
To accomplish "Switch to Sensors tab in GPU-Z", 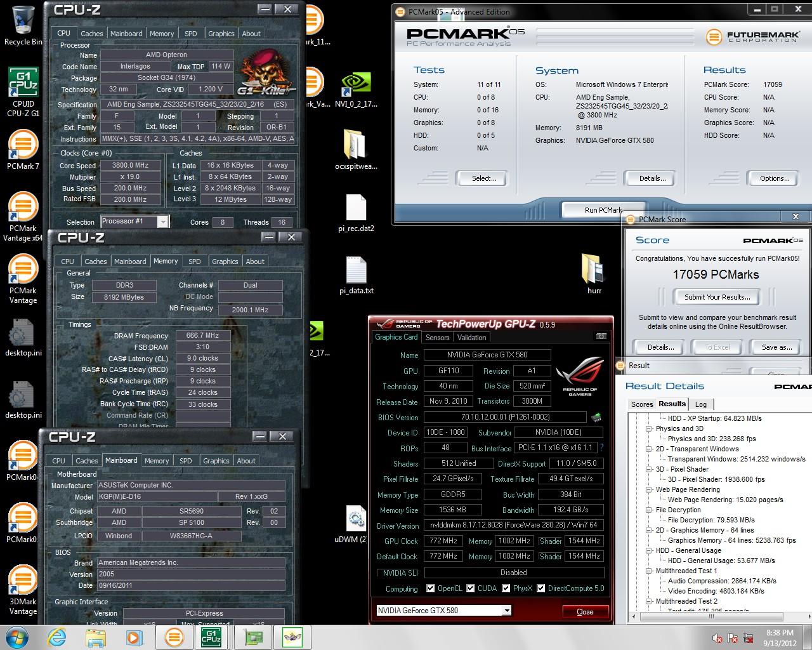I will point(437,338).
